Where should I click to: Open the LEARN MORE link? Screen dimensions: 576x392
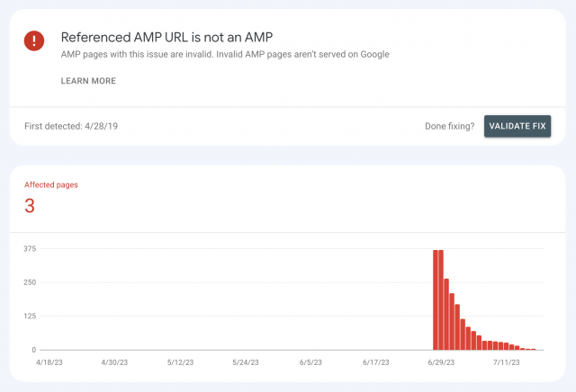88,81
